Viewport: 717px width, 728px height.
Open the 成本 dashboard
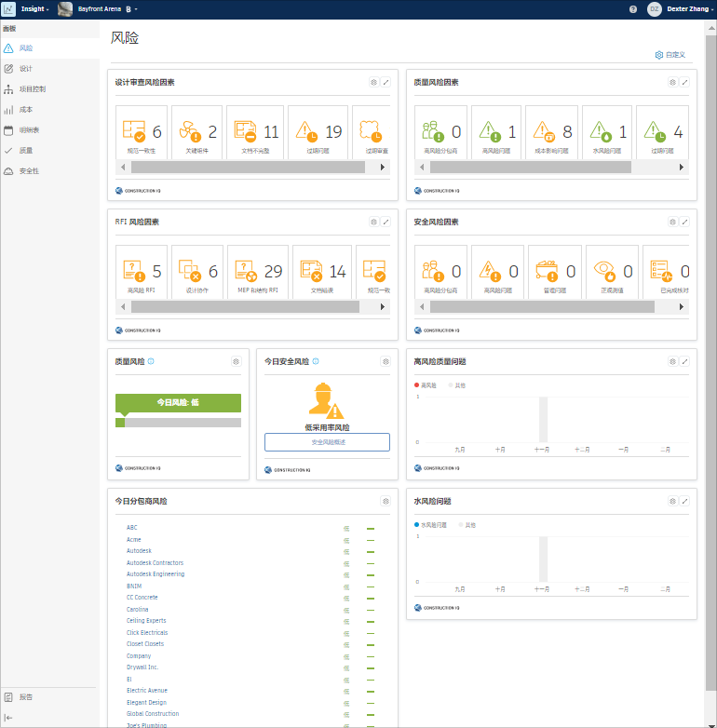click(x=49, y=110)
